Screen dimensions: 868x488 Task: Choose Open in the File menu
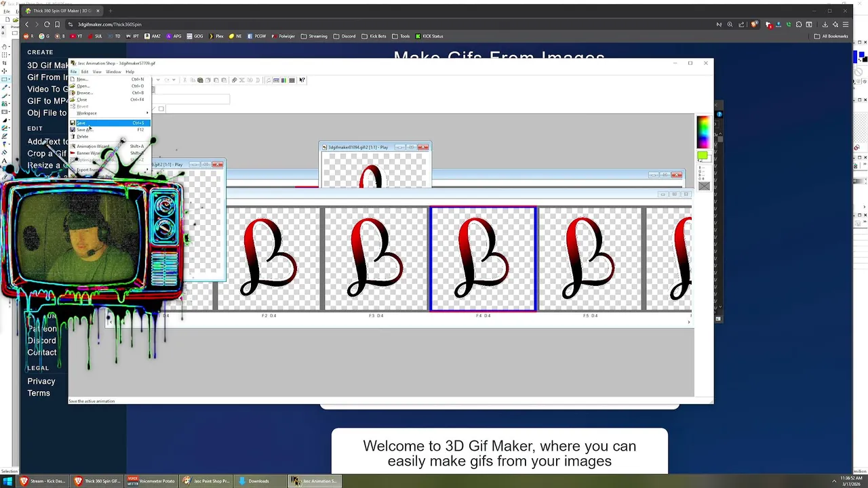(x=112, y=86)
